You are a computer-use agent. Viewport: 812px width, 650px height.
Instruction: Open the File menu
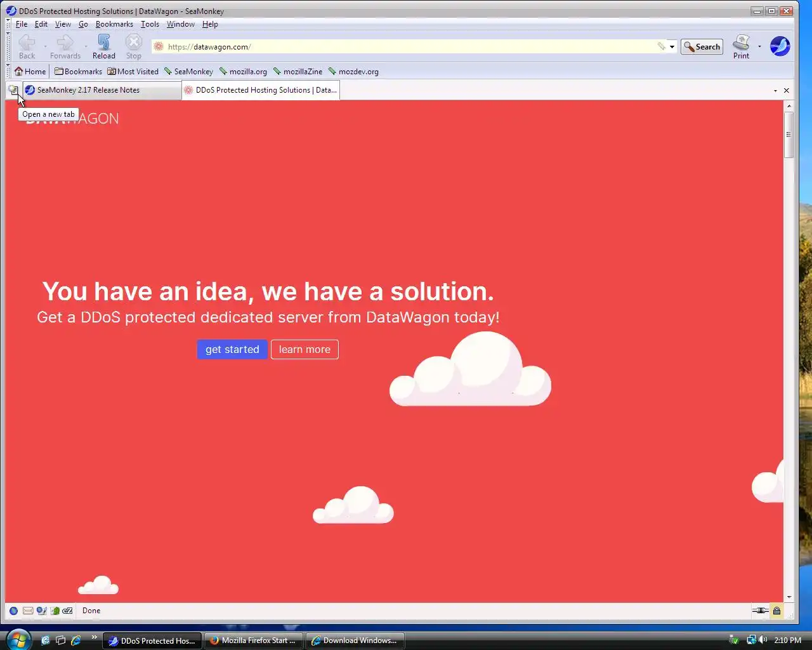(x=22, y=24)
